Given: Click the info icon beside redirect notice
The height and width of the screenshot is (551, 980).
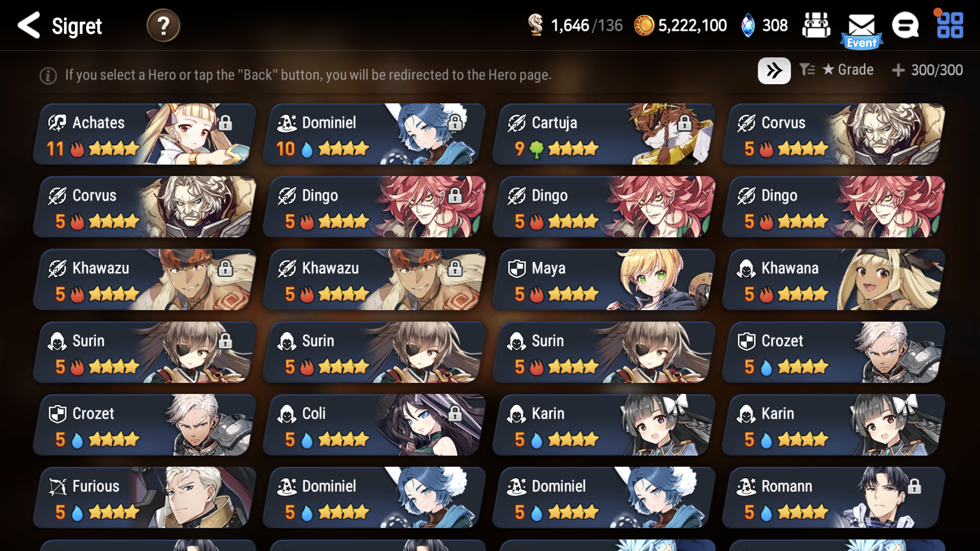Looking at the screenshot, I should tap(48, 76).
